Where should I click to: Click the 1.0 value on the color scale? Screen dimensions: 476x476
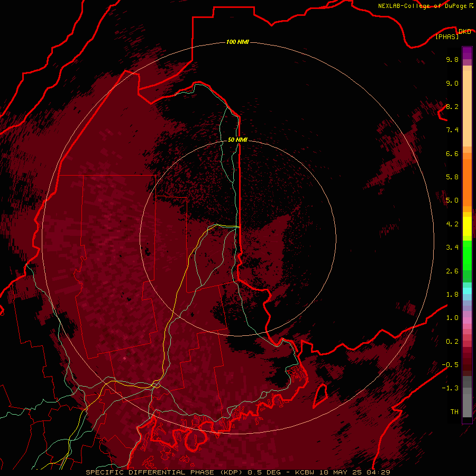coord(452,318)
